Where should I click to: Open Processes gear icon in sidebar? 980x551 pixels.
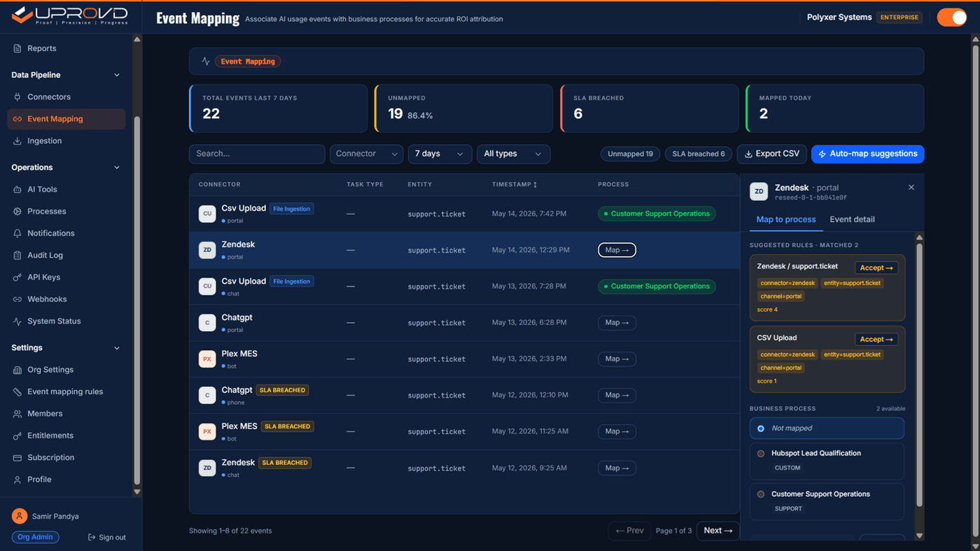click(x=17, y=211)
